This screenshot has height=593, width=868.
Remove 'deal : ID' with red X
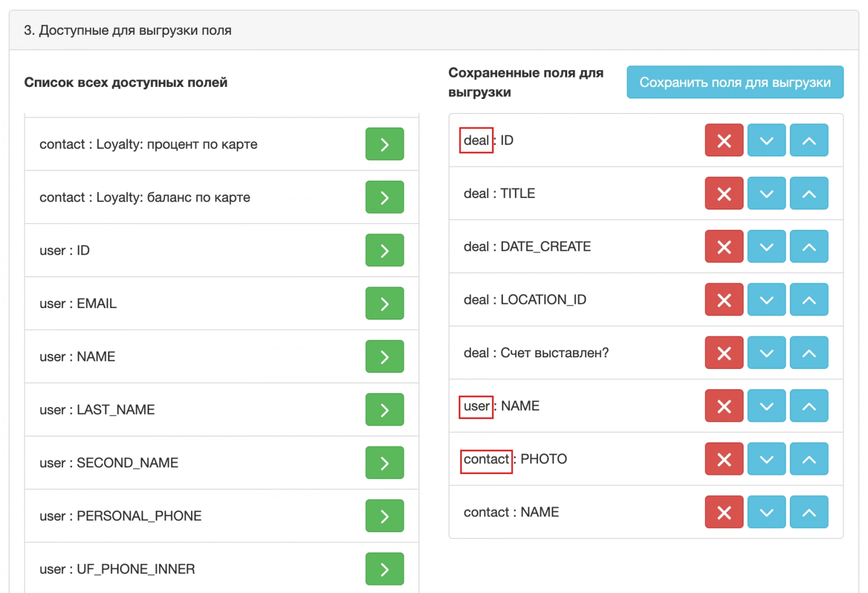click(x=723, y=140)
